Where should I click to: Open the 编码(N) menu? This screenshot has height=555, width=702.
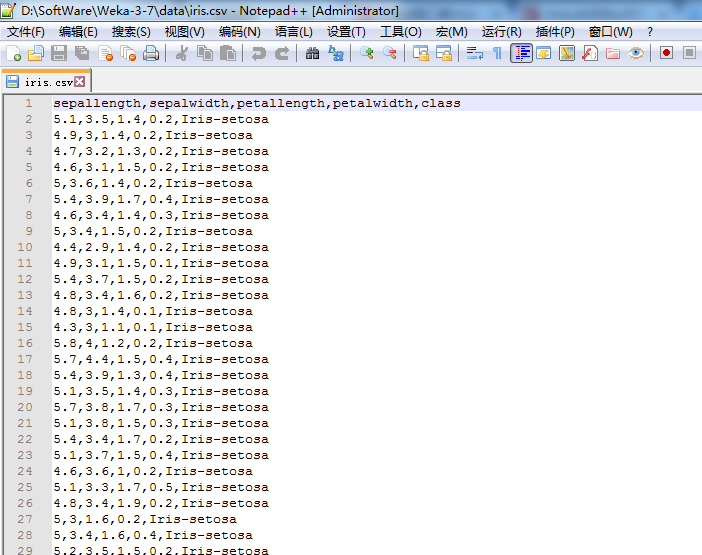[240, 32]
